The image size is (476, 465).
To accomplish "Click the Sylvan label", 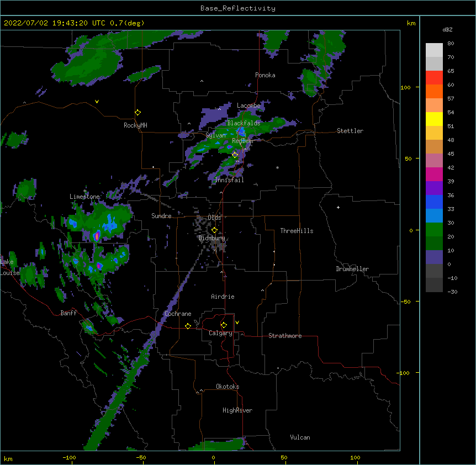I will click(x=216, y=135).
